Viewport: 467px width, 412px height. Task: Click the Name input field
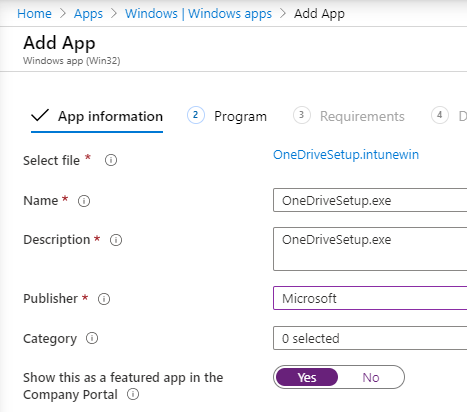[x=370, y=200]
